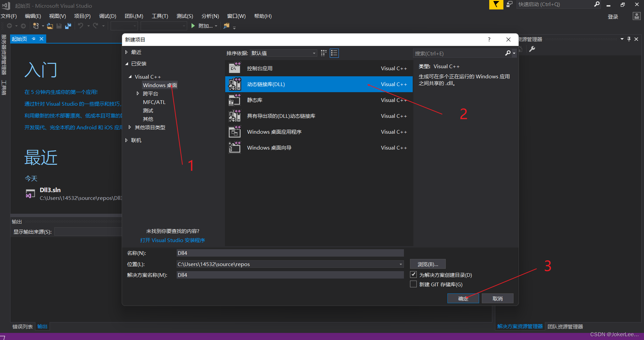Expand the 其他项目类型 tree node
Screen dimensions: 644x340
tap(129, 127)
